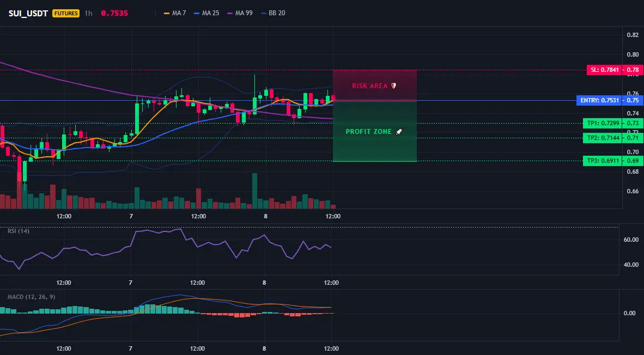The height and width of the screenshot is (355, 644).
Task: Click the shield icon beside RISK AREA
Action: 393,86
